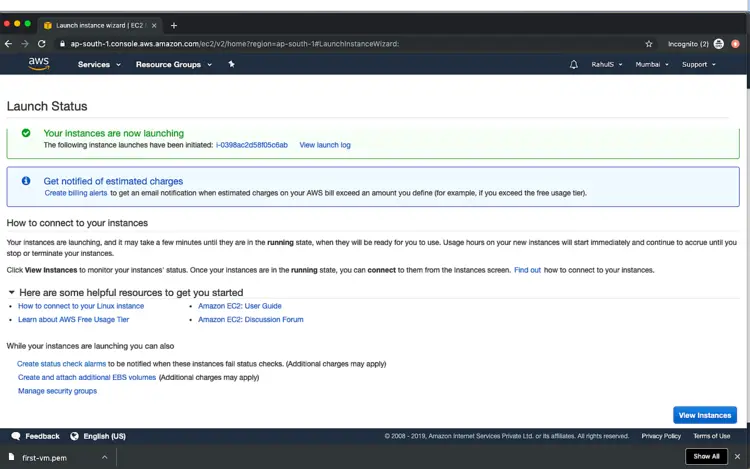Click the Launch Status heading
Viewport: 750px width, 469px height.
47,106
